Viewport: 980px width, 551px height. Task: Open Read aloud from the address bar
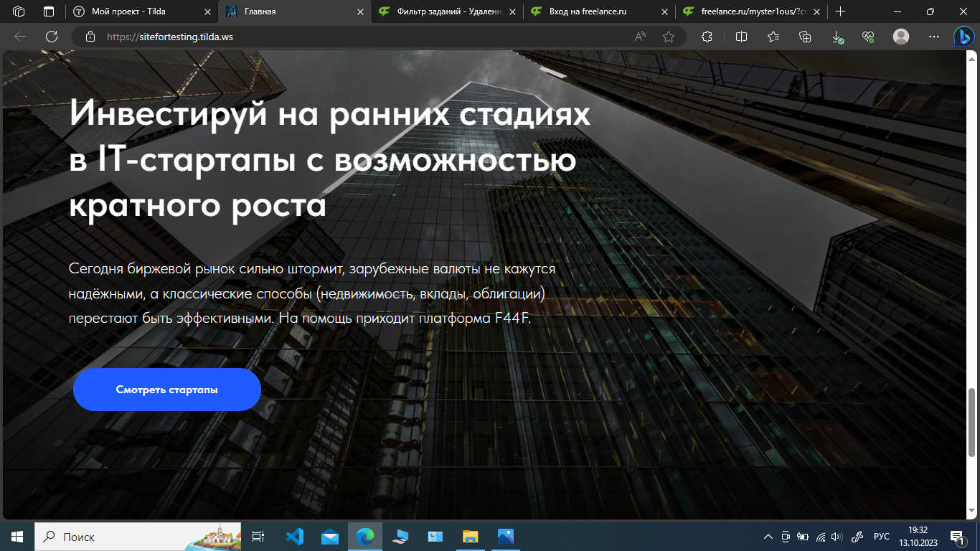(641, 37)
